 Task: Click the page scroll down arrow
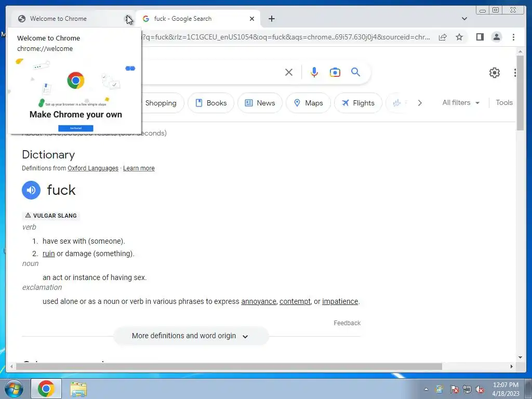pyautogui.click(x=520, y=357)
